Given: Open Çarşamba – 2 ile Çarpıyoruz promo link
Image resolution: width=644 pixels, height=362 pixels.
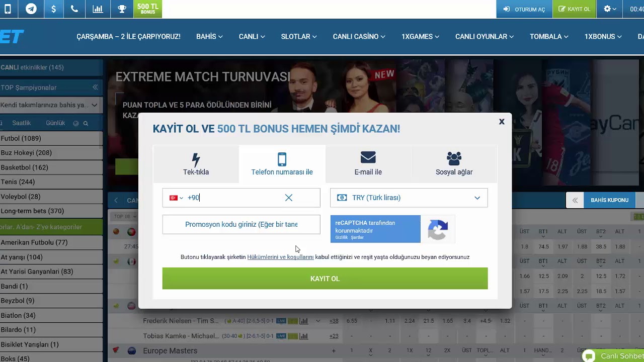Looking at the screenshot, I should pyautogui.click(x=128, y=37).
